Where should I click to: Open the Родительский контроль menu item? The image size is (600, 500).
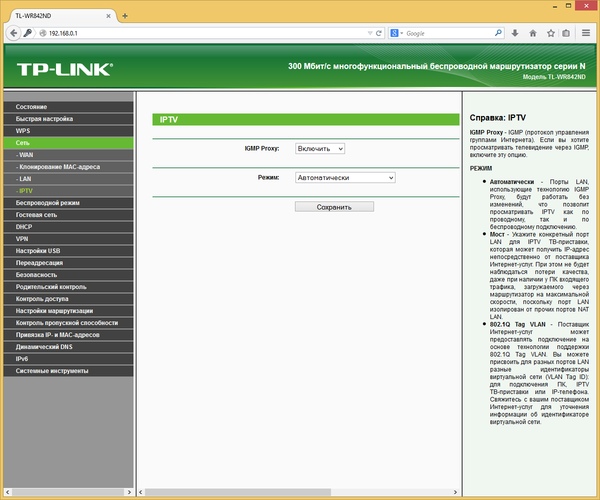pyautogui.click(x=69, y=287)
